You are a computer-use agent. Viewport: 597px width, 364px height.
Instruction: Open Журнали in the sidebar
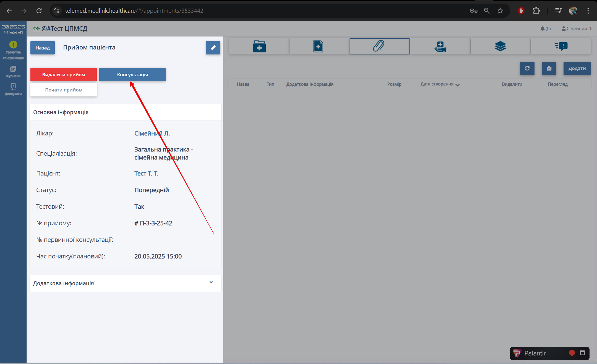13,72
